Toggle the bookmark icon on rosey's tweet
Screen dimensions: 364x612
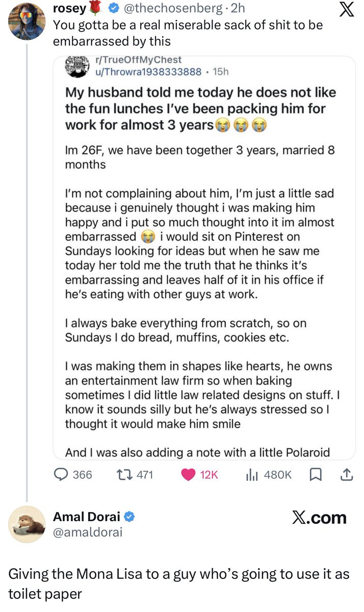point(316,475)
